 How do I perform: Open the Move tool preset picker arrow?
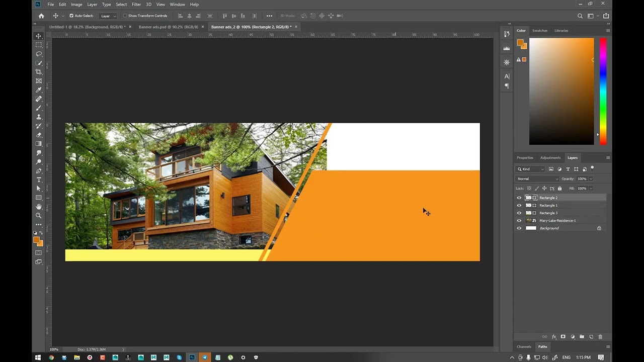(x=63, y=16)
